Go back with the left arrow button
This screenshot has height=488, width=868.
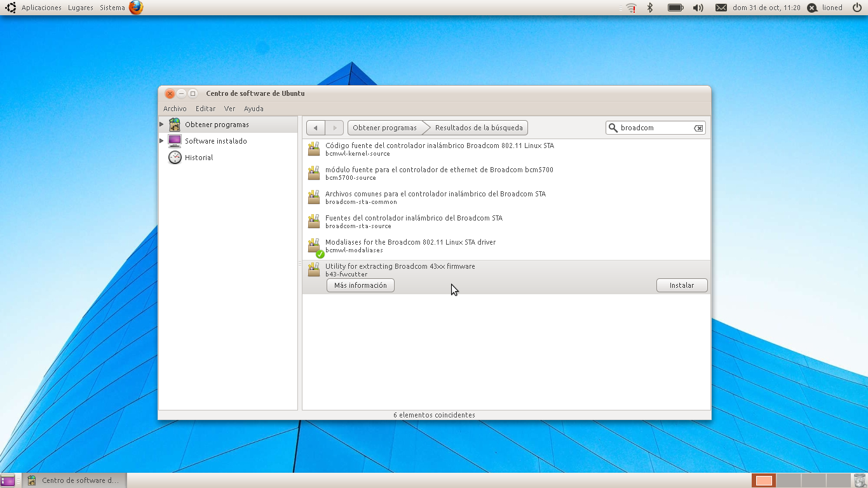pos(316,128)
